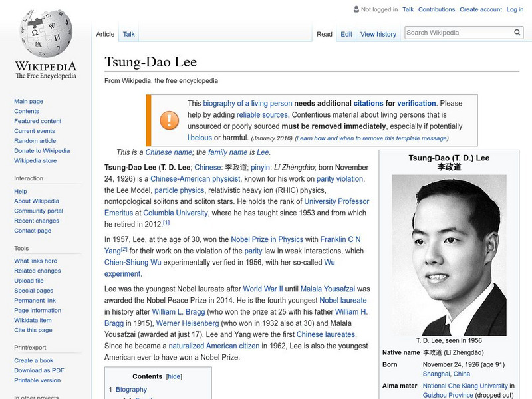Open Featured content in sidebar
Image resolution: width=532 pixels, height=399 pixels.
click(38, 121)
